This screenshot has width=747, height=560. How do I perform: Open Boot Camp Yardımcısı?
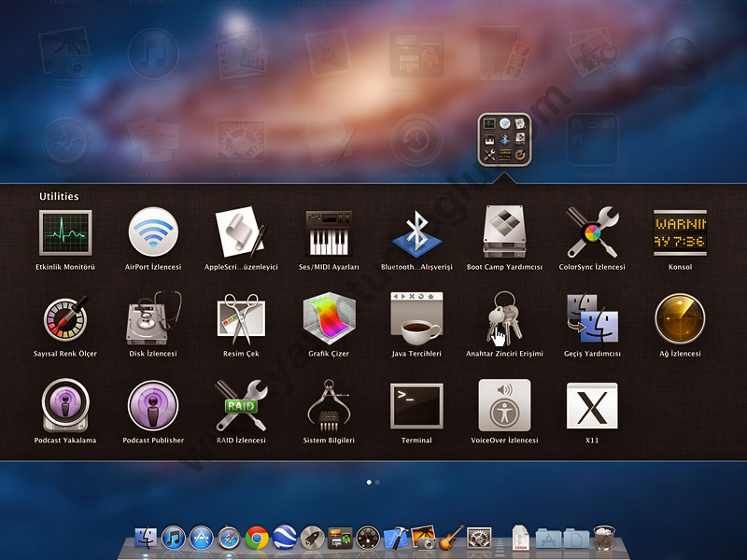click(x=504, y=231)
